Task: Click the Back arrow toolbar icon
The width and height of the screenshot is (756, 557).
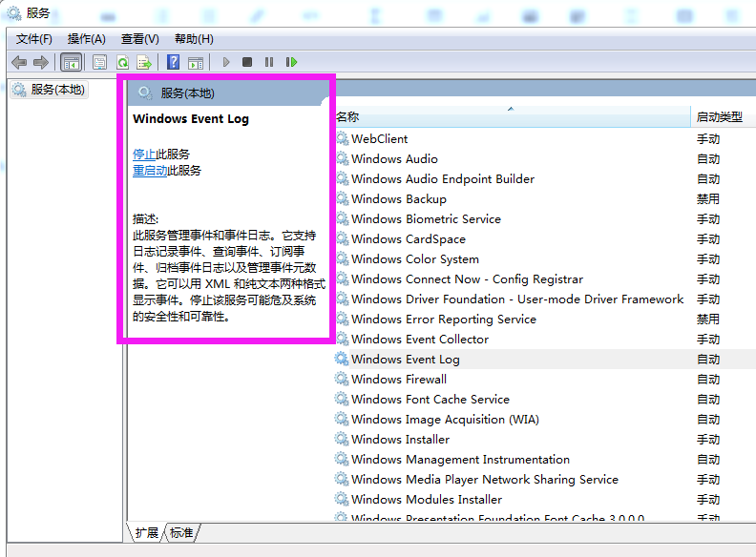Action: tap(19, 62)
